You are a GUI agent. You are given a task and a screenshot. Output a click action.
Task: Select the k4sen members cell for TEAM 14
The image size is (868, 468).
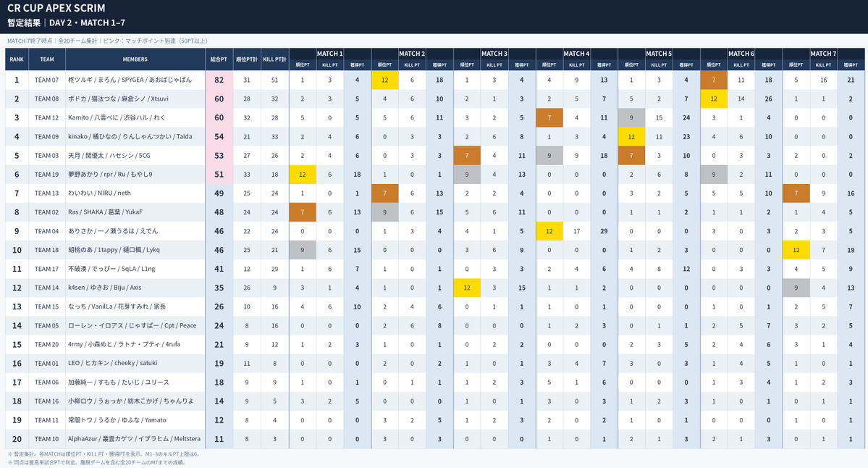click(135, 288)
